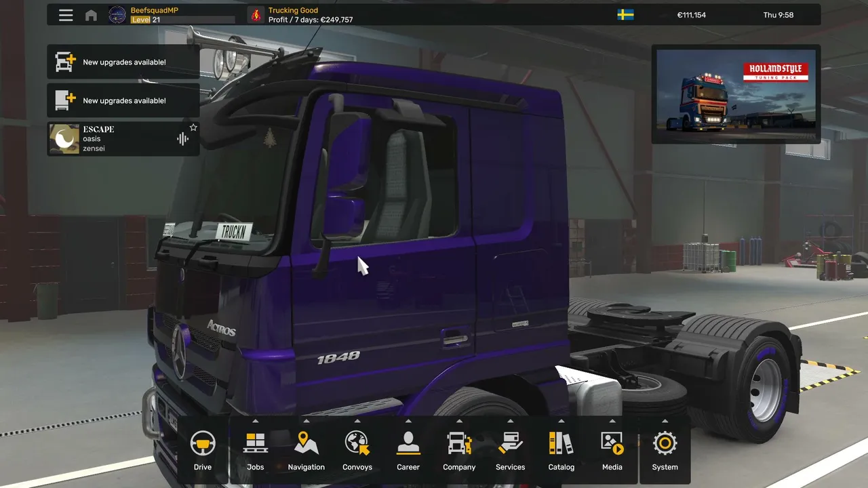Click the Trucking Good company name
Viewport: 868px width, 488px height.
tap(293, 10)
